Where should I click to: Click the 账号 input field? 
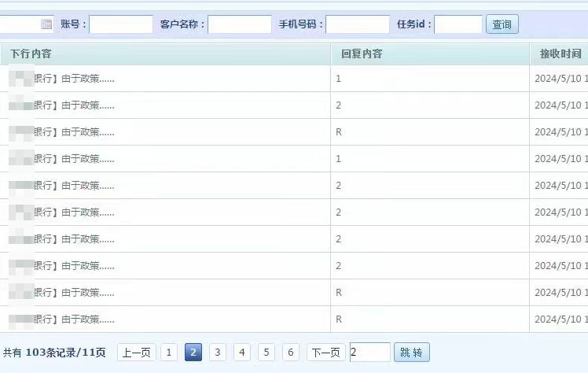[x=120, y=24]
